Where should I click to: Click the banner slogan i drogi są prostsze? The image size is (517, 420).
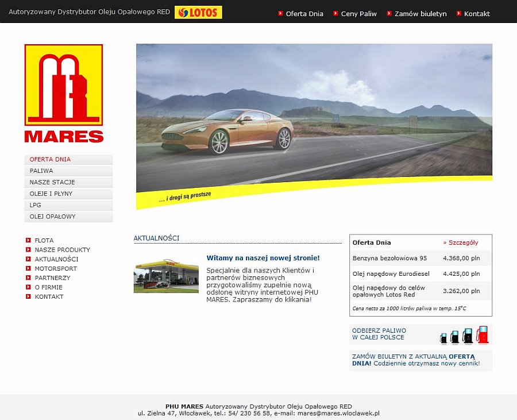tap(185, 196)
